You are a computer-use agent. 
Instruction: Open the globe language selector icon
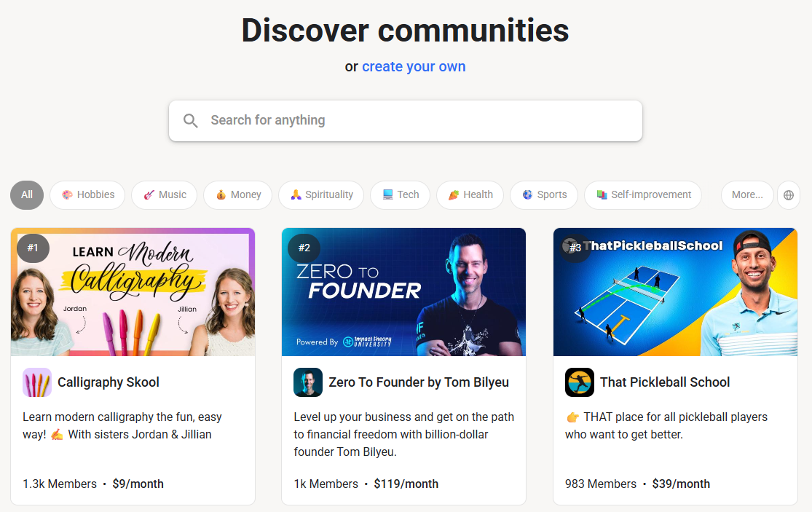click(x=788, y=195)
